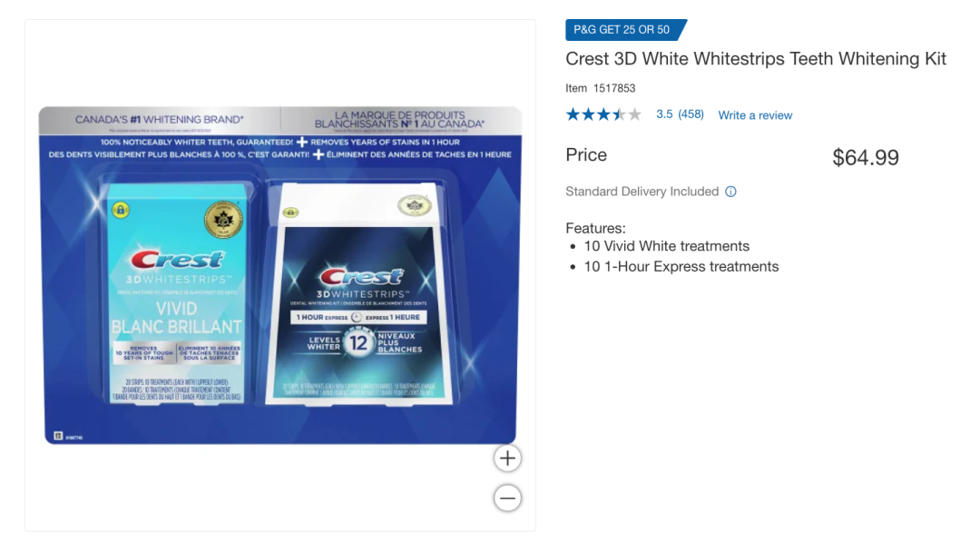Screen dimensions: 980x544
Task: Click the product title heading
Action: (756, 59)
